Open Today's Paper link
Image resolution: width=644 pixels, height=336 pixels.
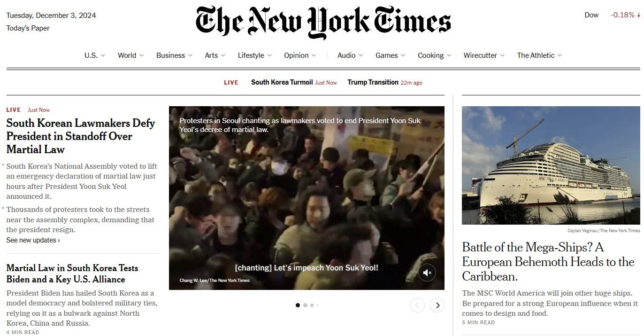point(28,28)
